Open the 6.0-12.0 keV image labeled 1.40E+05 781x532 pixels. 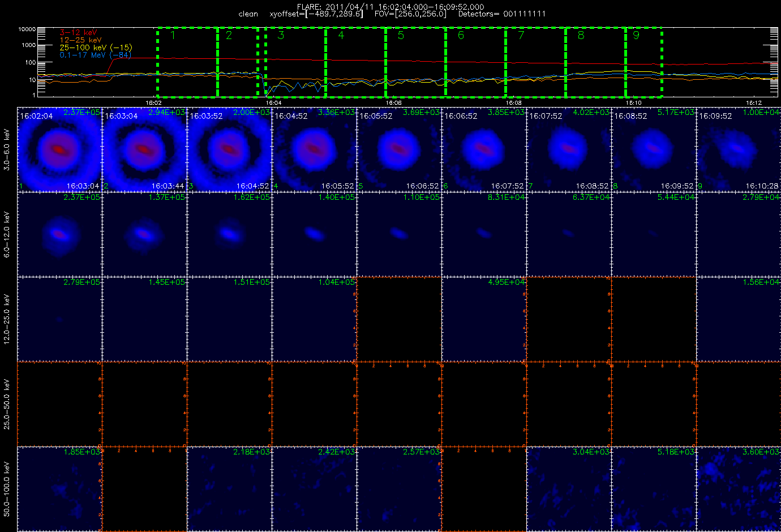pyautogui.click(x=314, y=234)
